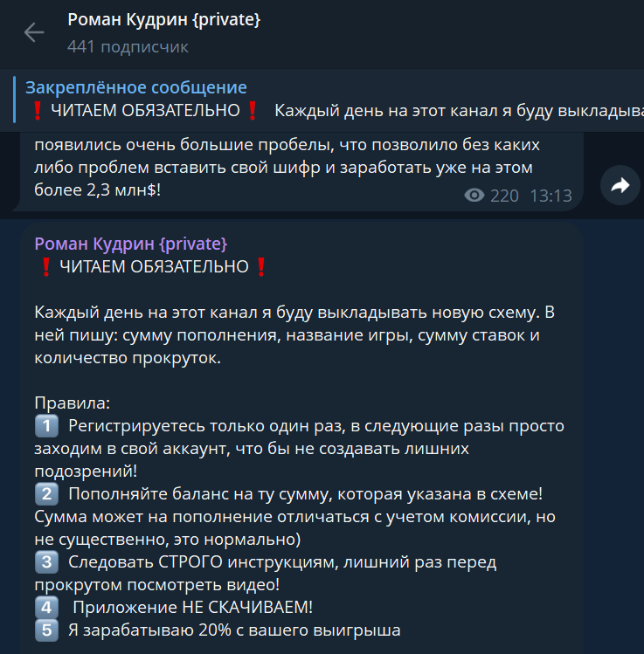Screen dimensions: 644x654
Task: Click the line "Я зарабатываю 20% с вашего выигрыша"
Action: [234, 630]
